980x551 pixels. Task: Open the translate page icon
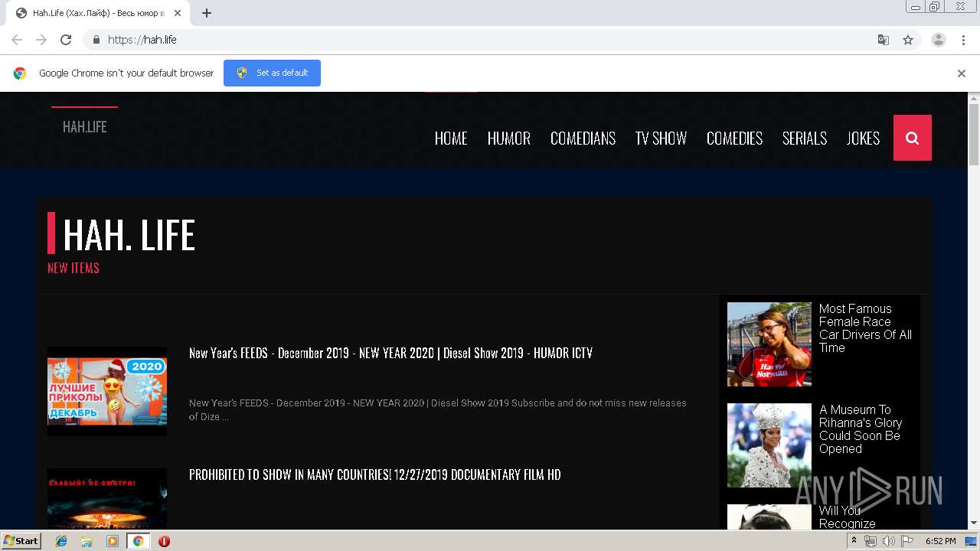884,40
